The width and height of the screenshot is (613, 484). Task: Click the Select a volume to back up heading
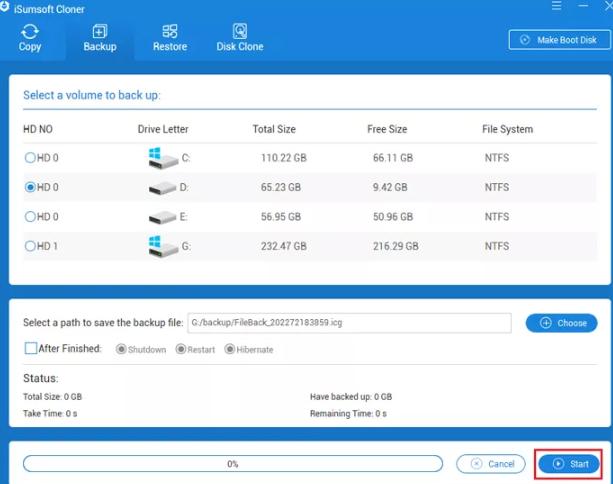tap(92, 95)
